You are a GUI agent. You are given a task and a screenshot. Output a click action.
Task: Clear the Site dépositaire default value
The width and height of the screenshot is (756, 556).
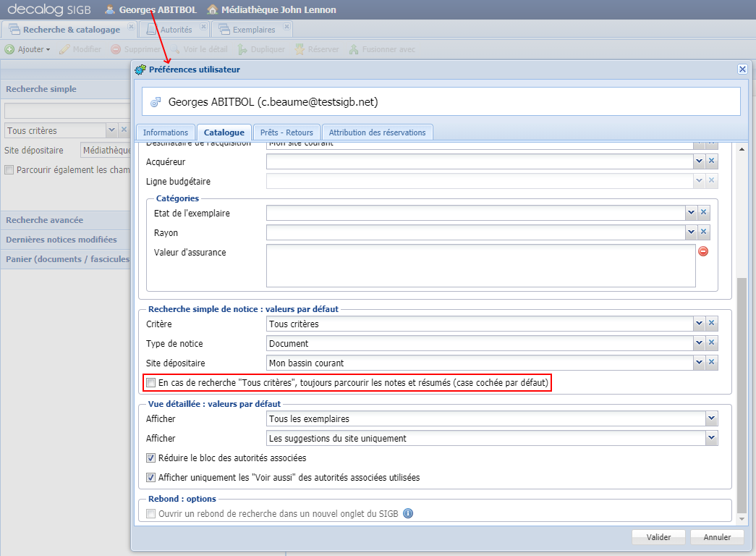click(711, 363)
